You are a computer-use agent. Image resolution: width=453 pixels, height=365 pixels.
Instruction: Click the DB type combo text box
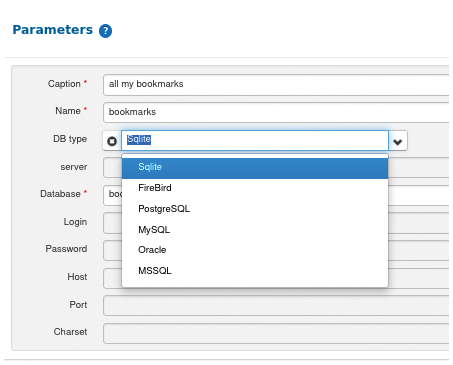point(255,140)
